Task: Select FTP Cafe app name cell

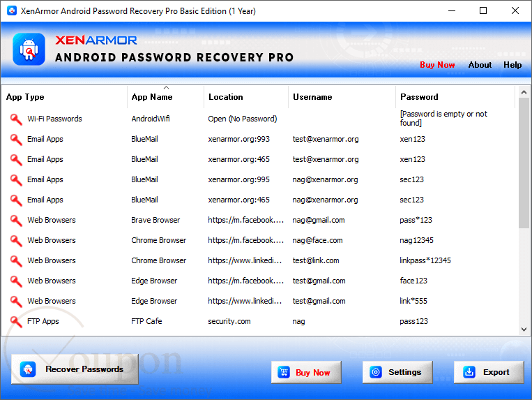Action: click(146, 321)
